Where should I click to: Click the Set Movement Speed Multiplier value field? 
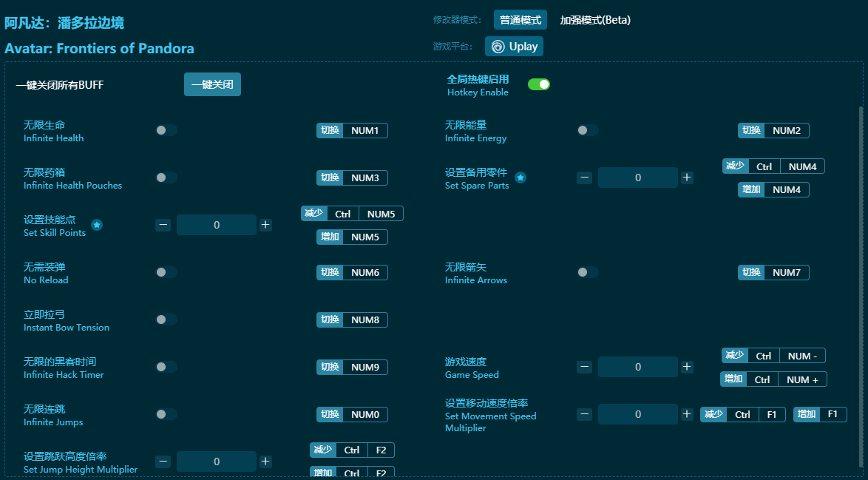click(x=638, y=414)
